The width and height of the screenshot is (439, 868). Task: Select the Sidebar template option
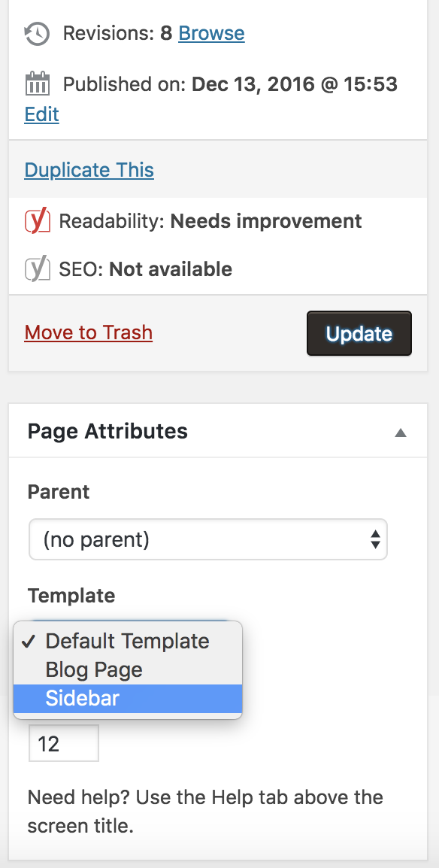pyautogui.click(x=128, y=699)
